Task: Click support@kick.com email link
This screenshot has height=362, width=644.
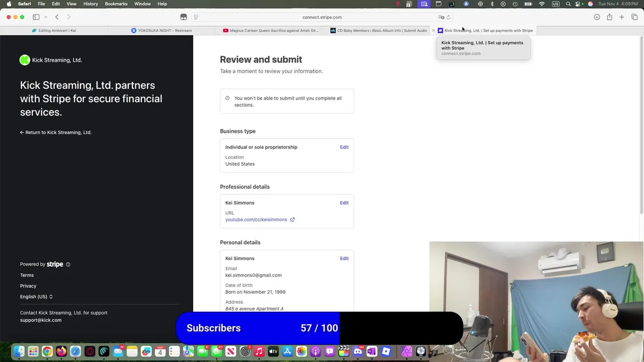Action: tap(41, 320)
